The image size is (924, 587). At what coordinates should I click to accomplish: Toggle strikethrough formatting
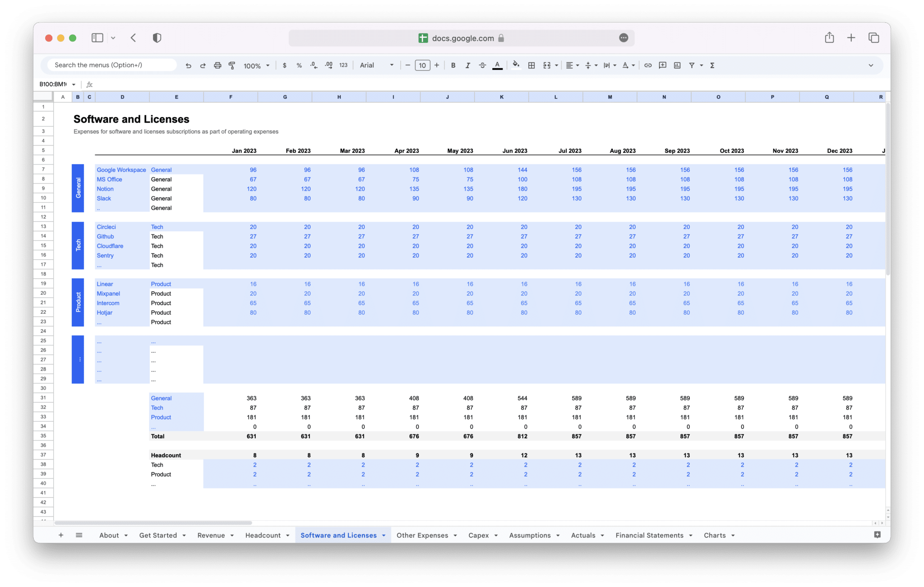point(482,65)
